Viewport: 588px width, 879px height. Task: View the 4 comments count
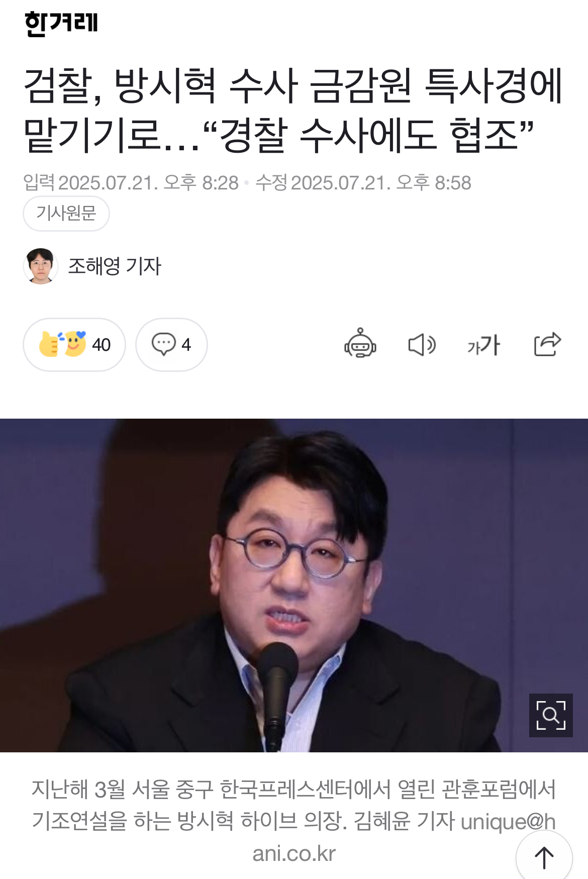[x=171, y=345]
